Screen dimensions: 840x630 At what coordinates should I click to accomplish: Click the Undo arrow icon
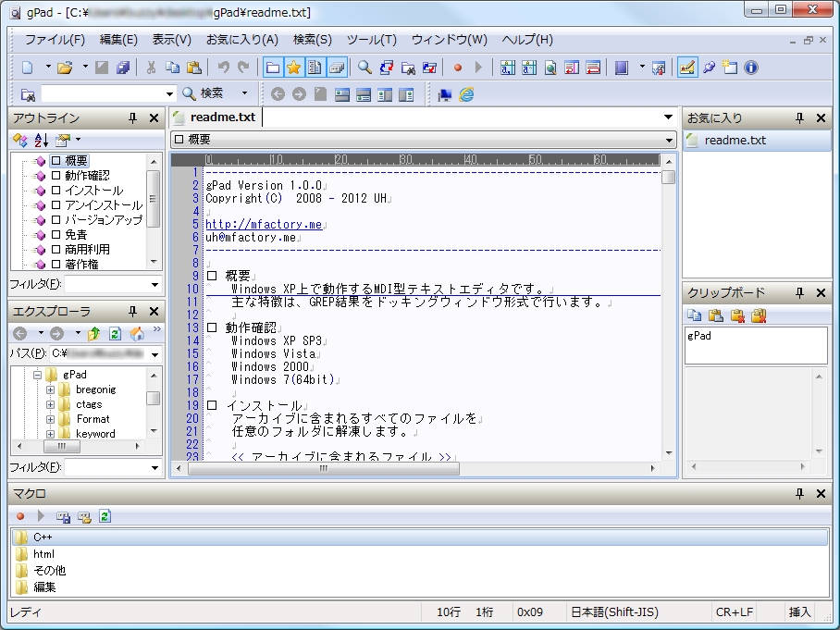(223, 68)
